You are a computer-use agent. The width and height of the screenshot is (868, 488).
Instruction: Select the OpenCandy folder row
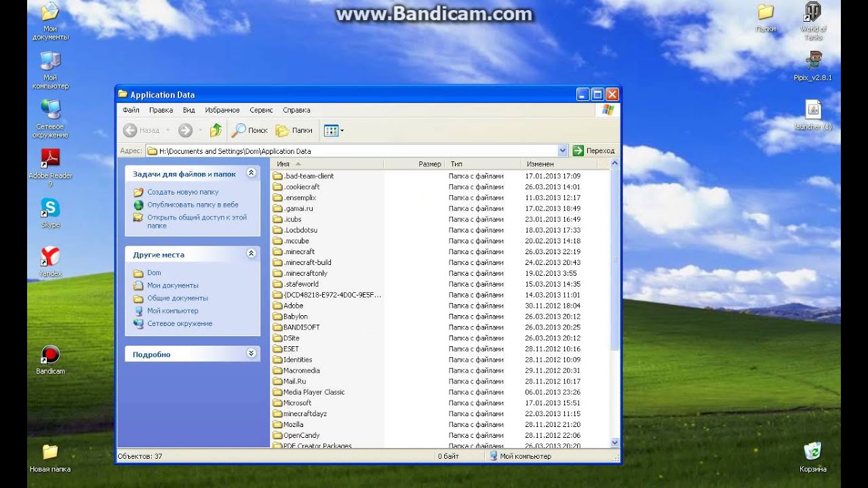pyautogui.click(x=440, y=436)
